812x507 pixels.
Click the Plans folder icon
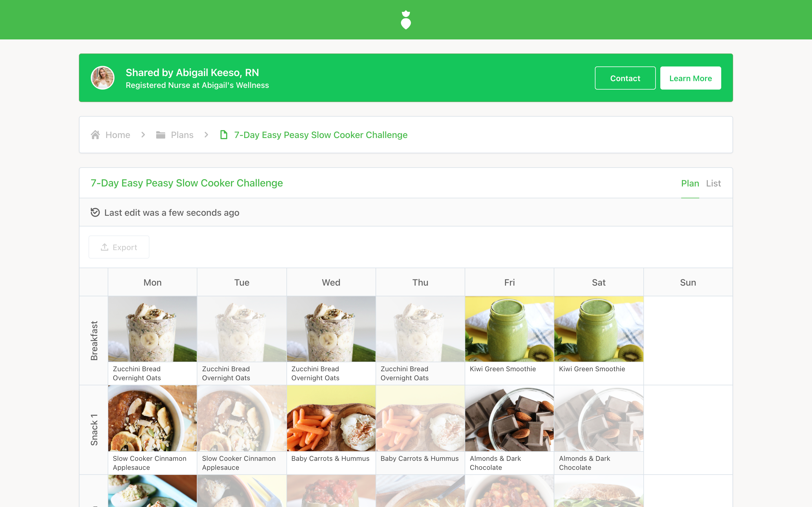[161, 135]
